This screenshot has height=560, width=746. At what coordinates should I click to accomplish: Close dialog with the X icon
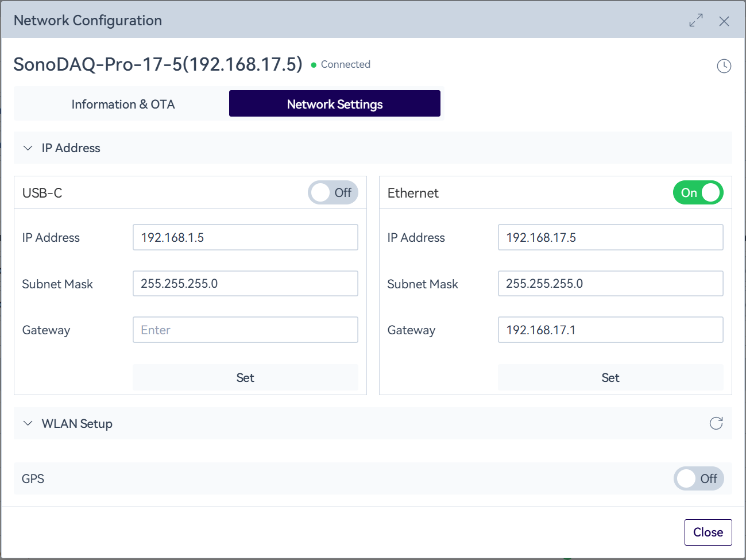pyautogui.click(x=724, y=21)
